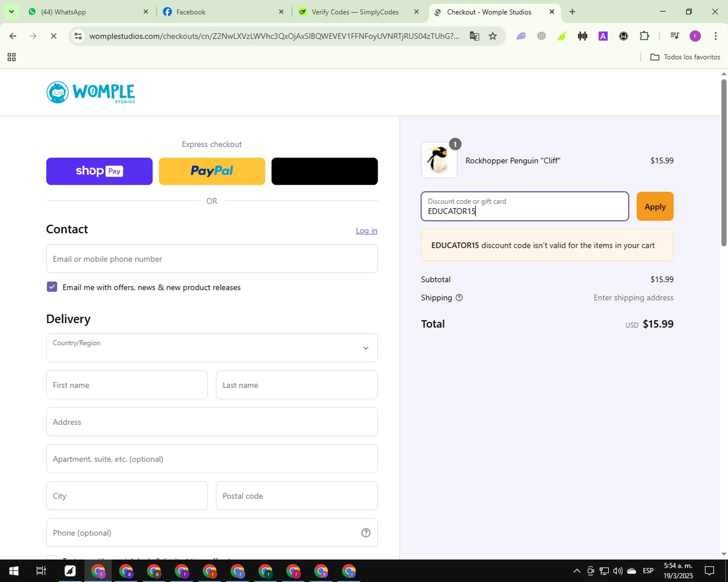The width and height of the screenshot is (728, 582).
Task: Click the address bar URL
Action: tap(274, 36)
